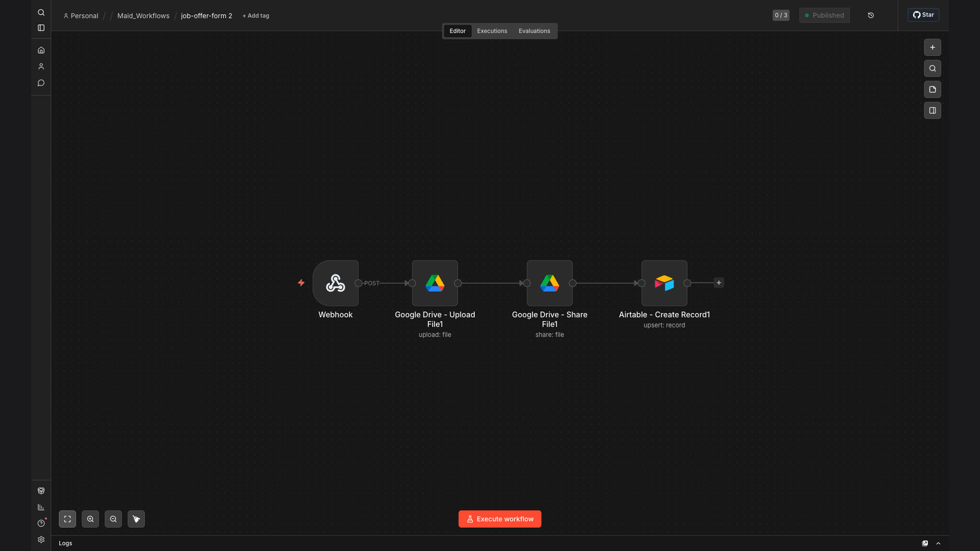The width and height of the screenshot is (980, 551).
Task: Expand the Logs panel chevron
Action: point(938,543)
